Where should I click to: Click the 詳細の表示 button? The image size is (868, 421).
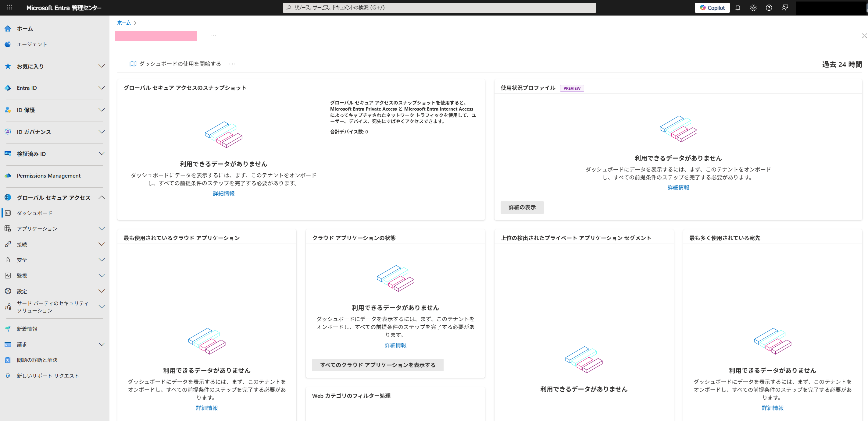click(x=522, y=207)
